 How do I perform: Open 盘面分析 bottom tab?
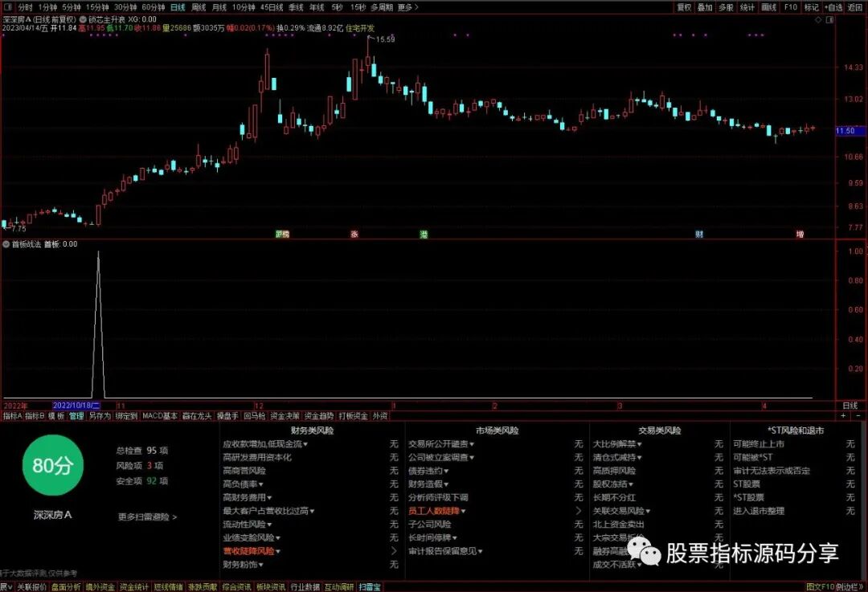point(66,587)
